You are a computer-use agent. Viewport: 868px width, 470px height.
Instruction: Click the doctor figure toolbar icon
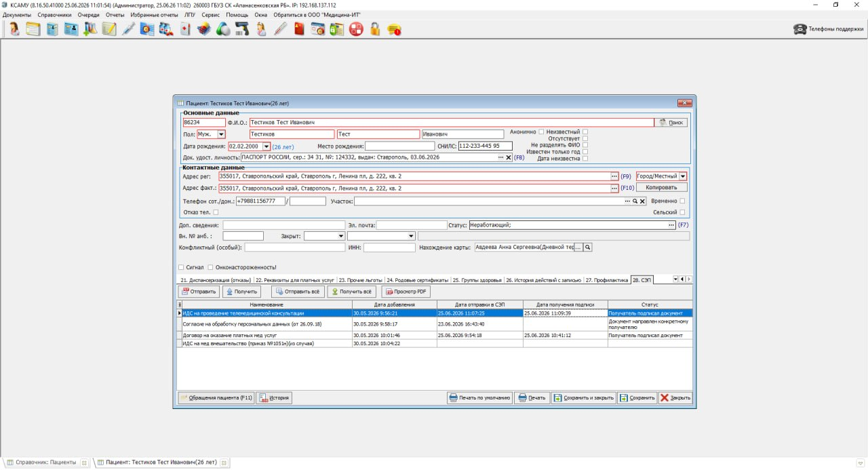(x=14, y=29)
